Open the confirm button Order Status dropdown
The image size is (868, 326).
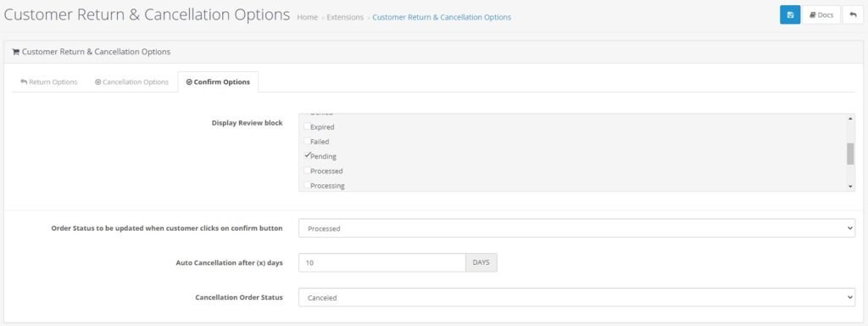(x=576, y=228)
